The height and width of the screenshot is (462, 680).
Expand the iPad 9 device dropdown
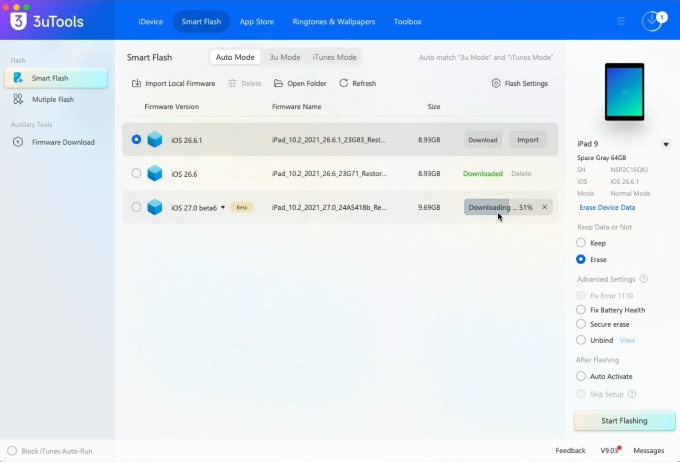[x=666, y=144]
